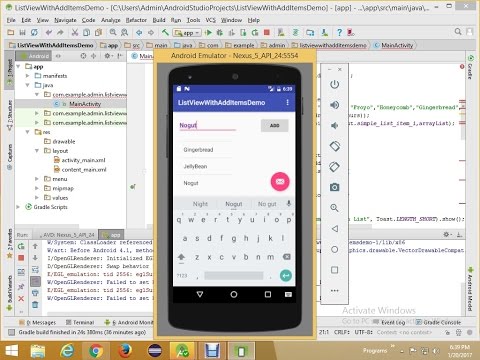Rotate emulator right
Image resolution: width=480 pixels, height=360 pixels.
(335, 167)
